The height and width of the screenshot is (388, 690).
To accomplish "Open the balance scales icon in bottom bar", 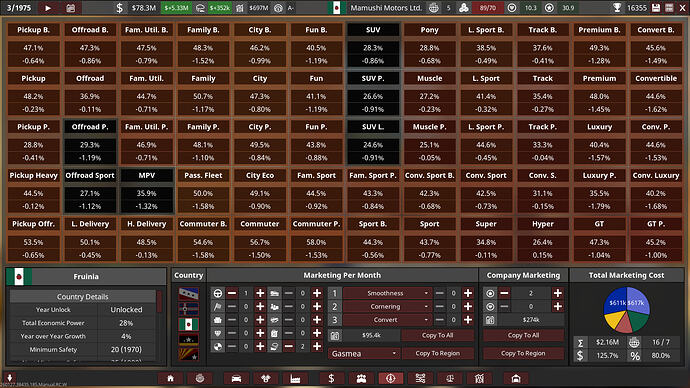I will coord(450,378).
